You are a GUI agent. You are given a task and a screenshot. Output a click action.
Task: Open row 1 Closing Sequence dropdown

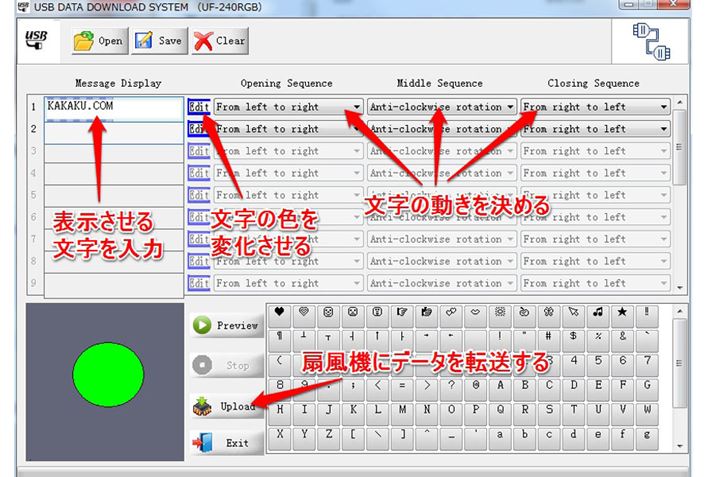663,107
